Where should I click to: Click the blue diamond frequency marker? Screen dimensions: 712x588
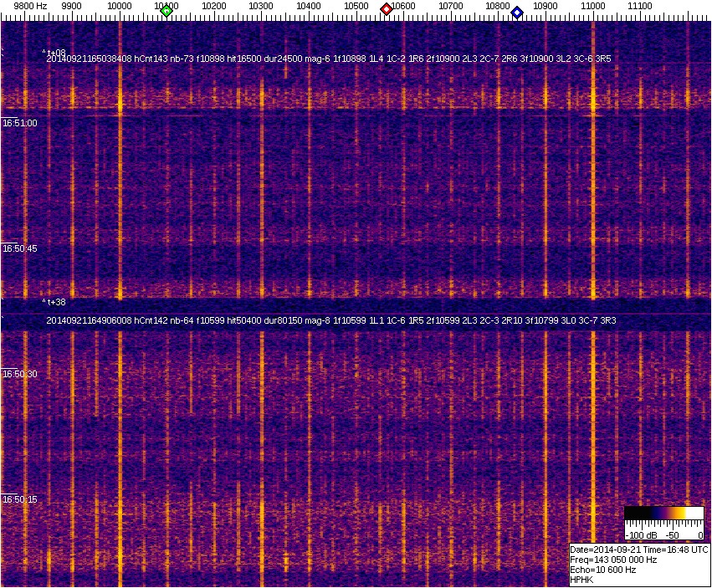[x=517, y=13]
